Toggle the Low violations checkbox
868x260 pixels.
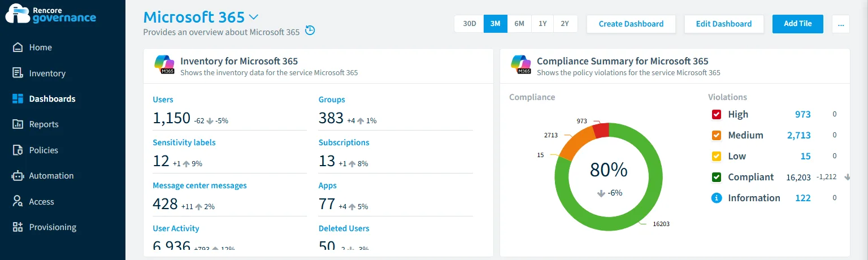717,157
